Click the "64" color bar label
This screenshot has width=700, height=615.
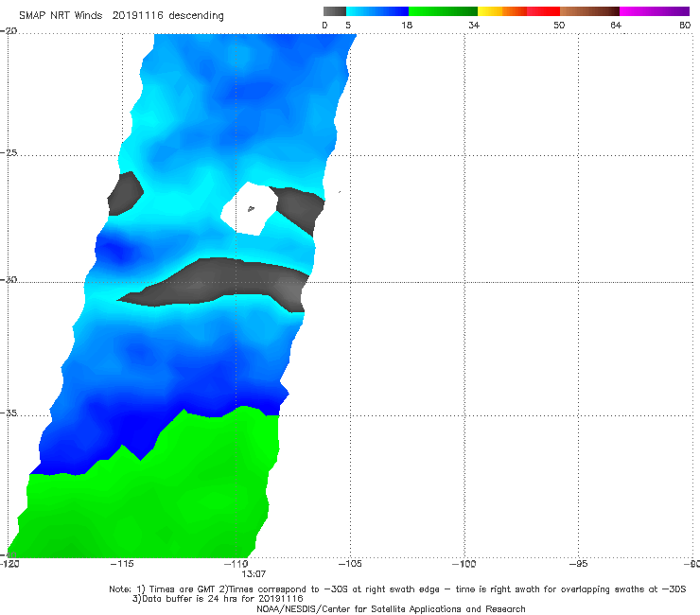click(x=616, y=25)
